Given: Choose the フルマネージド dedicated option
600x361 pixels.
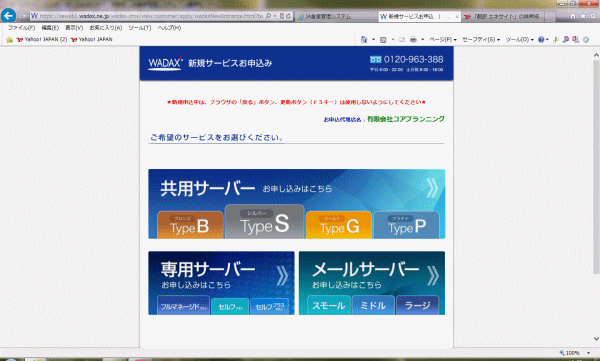Looking at the screenshot, I should (183, 305).
